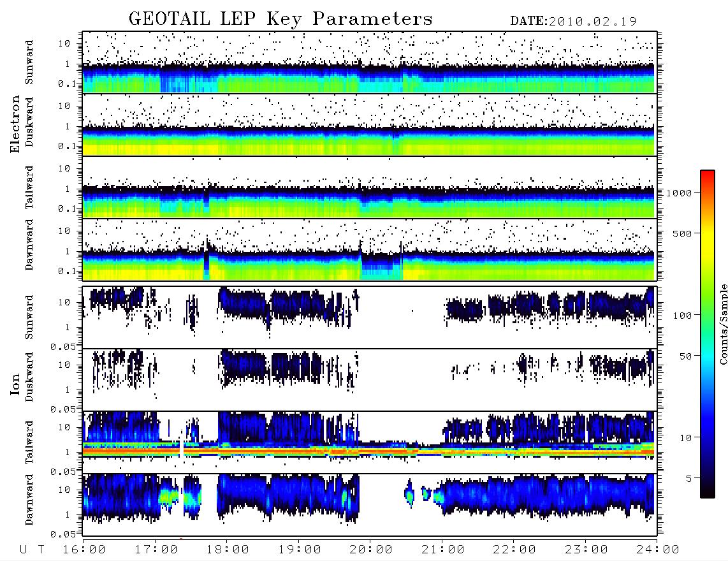
Task: Click the vertical "Electron" group label
Action: [x=15, y=124]
